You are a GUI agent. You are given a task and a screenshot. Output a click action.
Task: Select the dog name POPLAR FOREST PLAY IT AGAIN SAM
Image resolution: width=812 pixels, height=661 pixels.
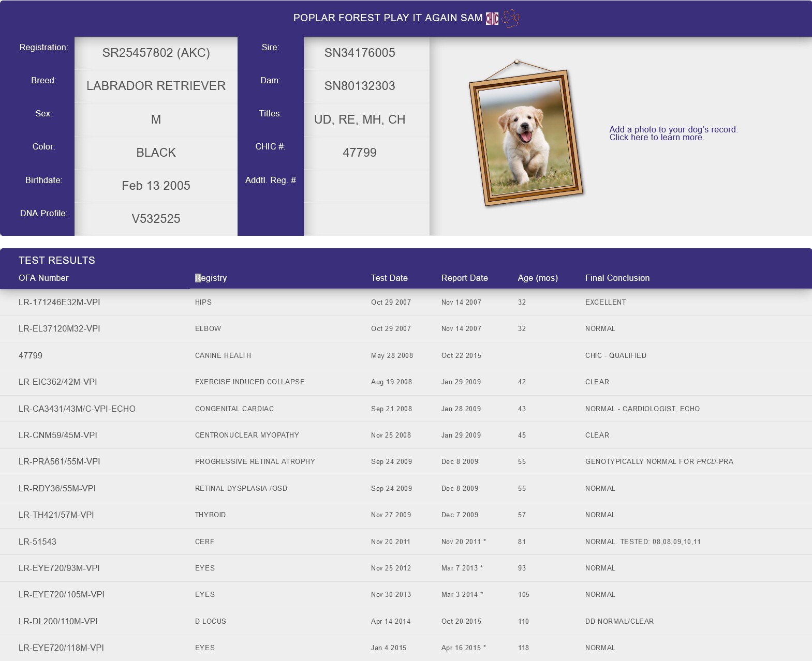point(388,18)
